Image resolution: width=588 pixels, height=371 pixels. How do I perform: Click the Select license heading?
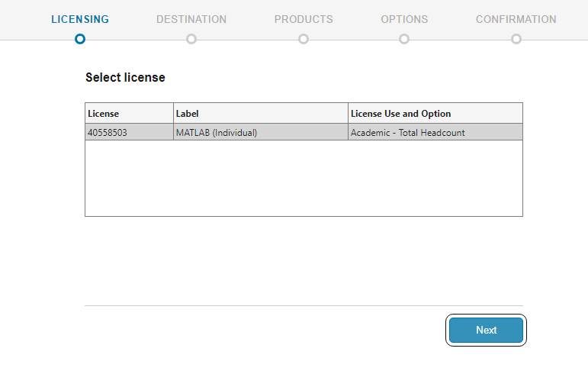[125, 77]
